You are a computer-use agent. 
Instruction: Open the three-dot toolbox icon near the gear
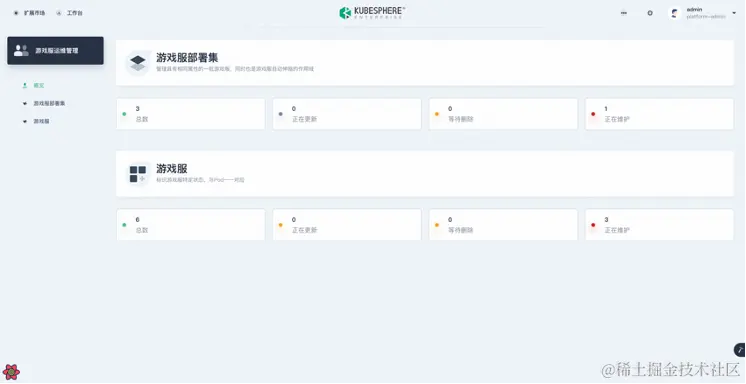click(623, 13)
